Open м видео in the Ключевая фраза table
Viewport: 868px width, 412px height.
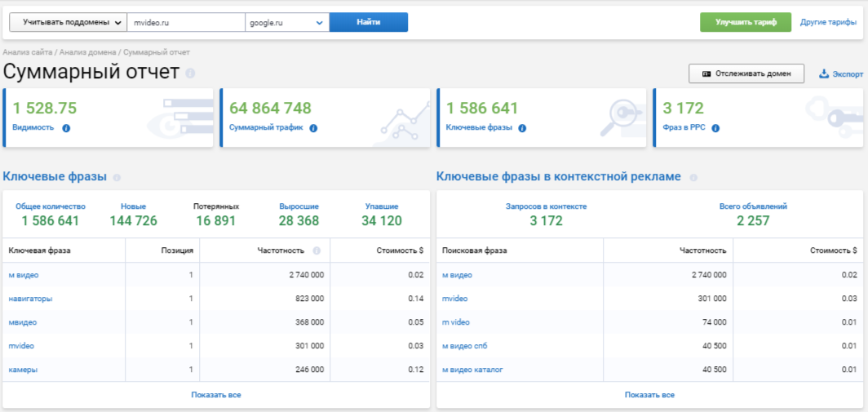pyautogui.click(x=23, y=275)
